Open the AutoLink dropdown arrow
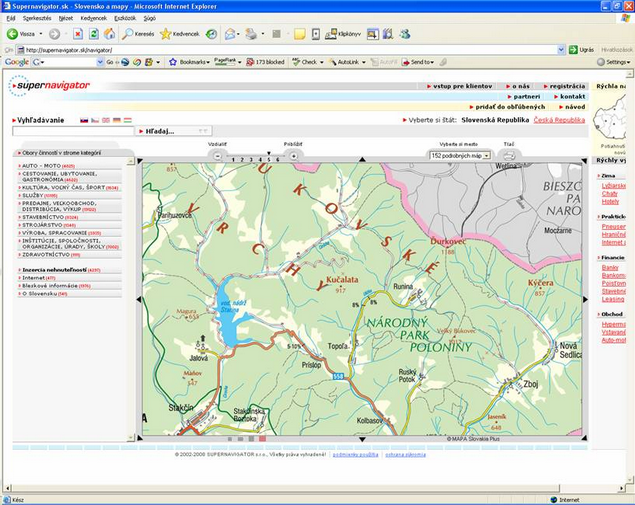The height and width of the screenshot is (505, 635). 364,62
